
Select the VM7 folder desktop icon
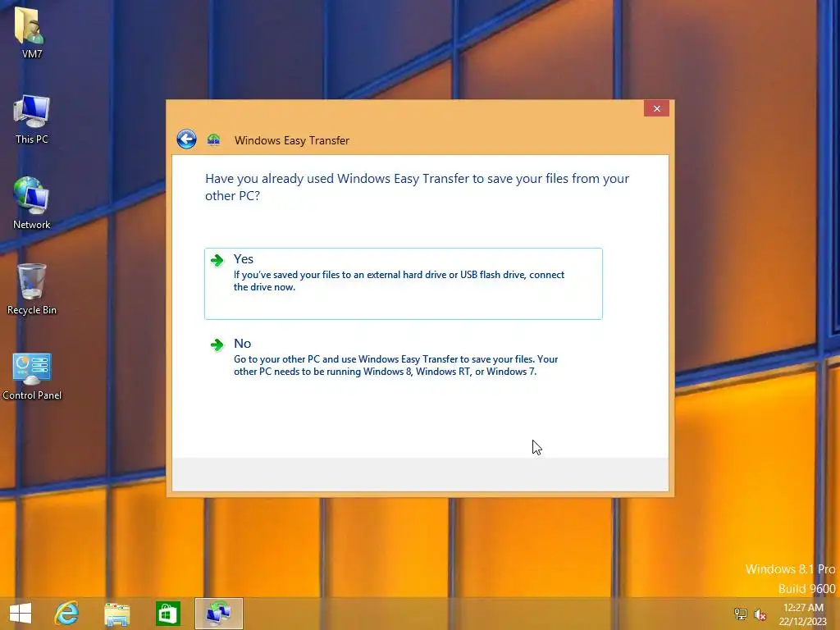[x=31, y=32]
